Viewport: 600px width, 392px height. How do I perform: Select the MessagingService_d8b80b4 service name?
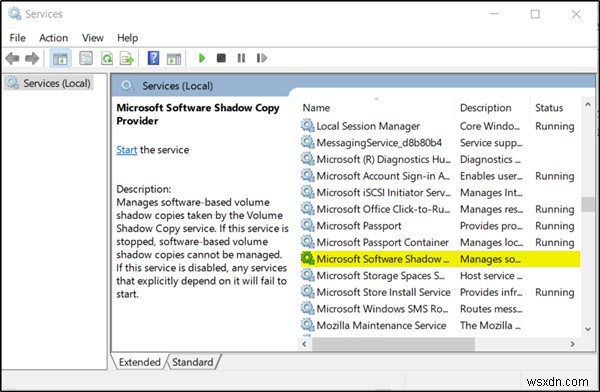[x=379, y=143]
